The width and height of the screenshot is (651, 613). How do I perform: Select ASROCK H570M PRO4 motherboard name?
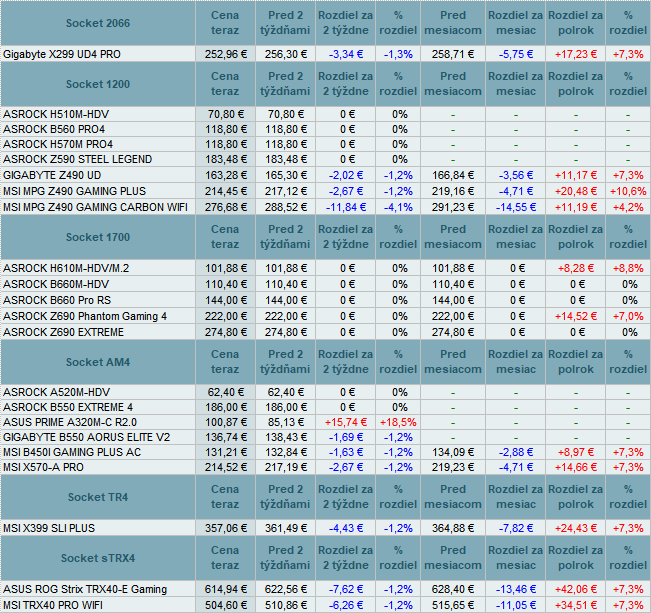58,144
